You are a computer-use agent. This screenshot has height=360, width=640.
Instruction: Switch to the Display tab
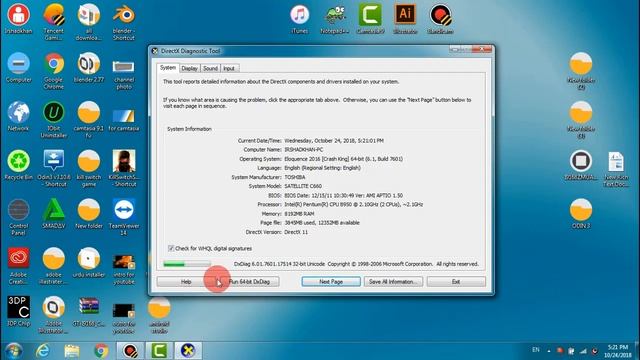(x=189, y=68)
